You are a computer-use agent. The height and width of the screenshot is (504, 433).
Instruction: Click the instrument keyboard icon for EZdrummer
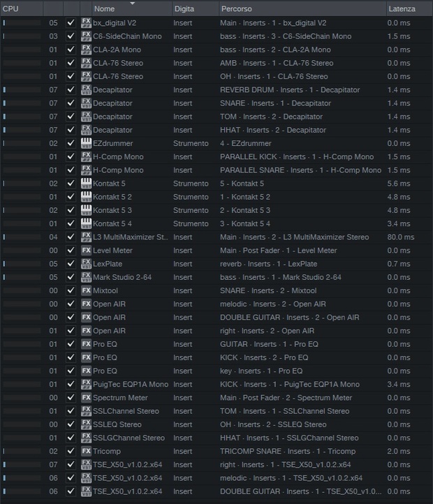pos(86,143)
